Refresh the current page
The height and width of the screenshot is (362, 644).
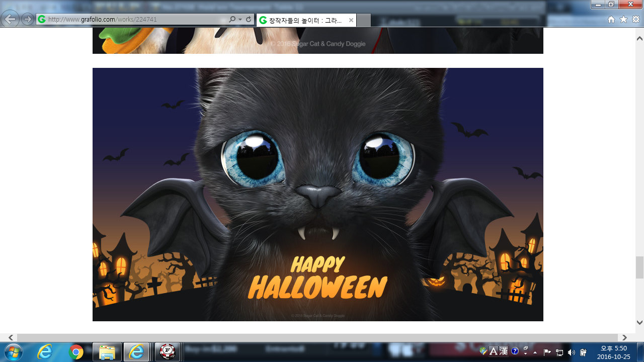coord(249,20)
